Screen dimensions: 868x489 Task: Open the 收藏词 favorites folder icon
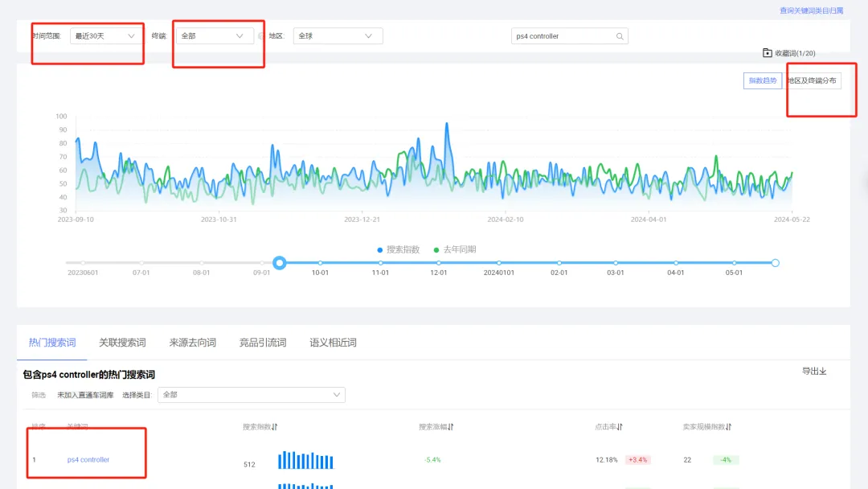pos(768,52)
